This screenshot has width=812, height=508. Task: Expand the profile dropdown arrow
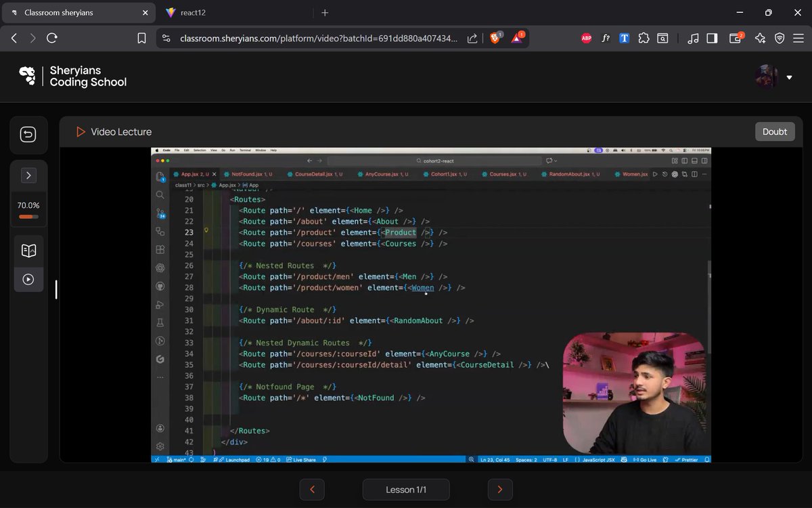(x=789, y=77)
